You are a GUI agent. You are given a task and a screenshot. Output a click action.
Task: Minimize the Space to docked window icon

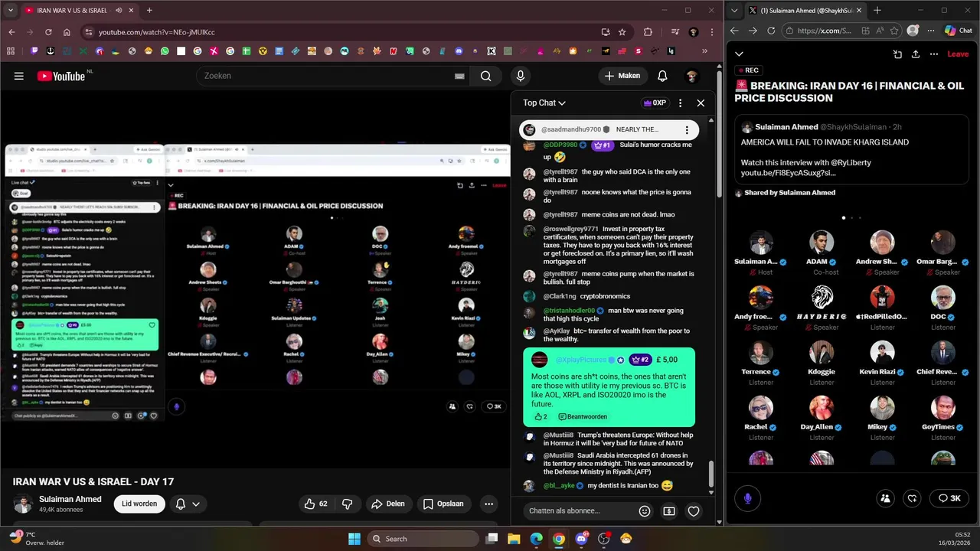point(897,54)
